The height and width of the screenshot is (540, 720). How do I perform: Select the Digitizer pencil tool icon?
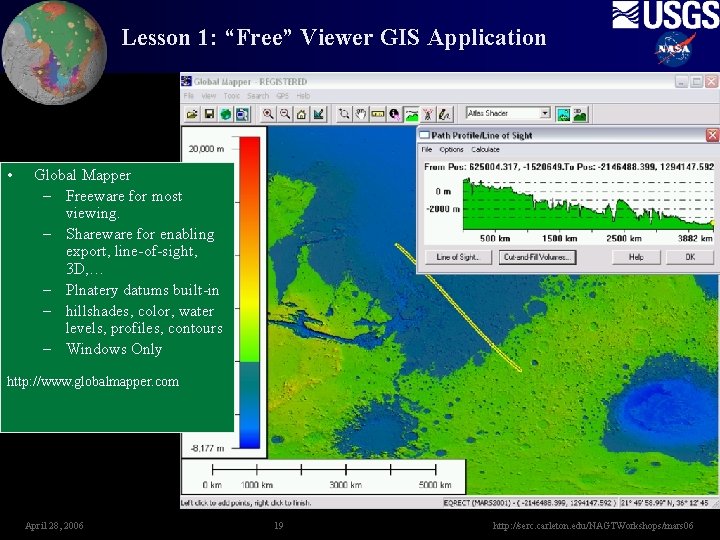coord(444,114)
